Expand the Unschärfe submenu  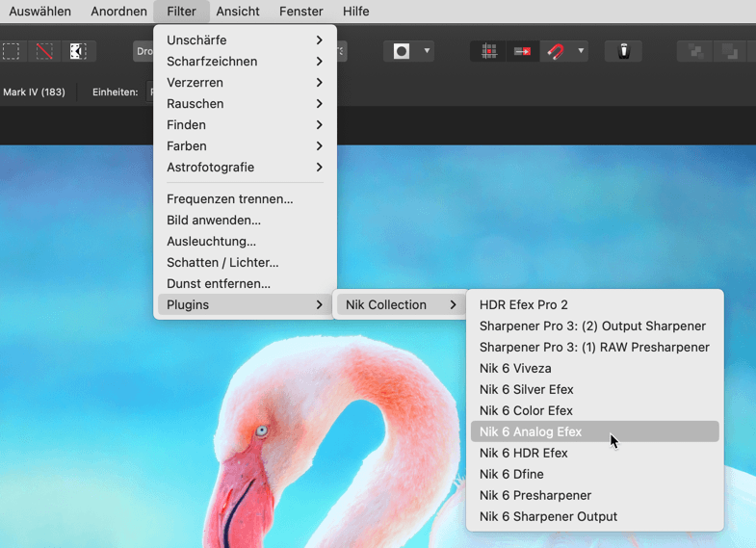pos(245,40)
